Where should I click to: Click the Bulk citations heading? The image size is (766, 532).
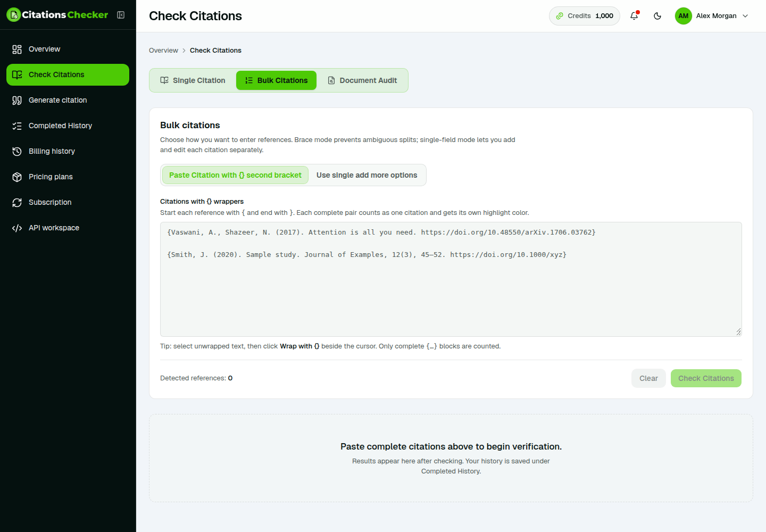coord(190,125)
